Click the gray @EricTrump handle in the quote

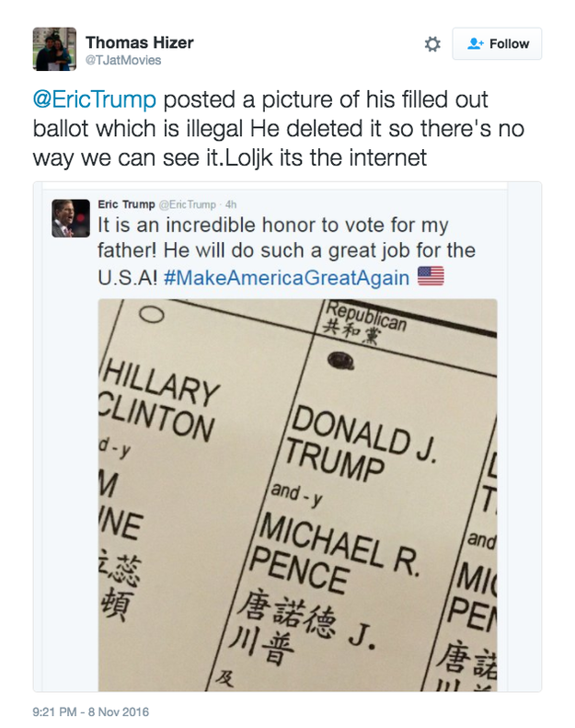[x=190, y=204]
